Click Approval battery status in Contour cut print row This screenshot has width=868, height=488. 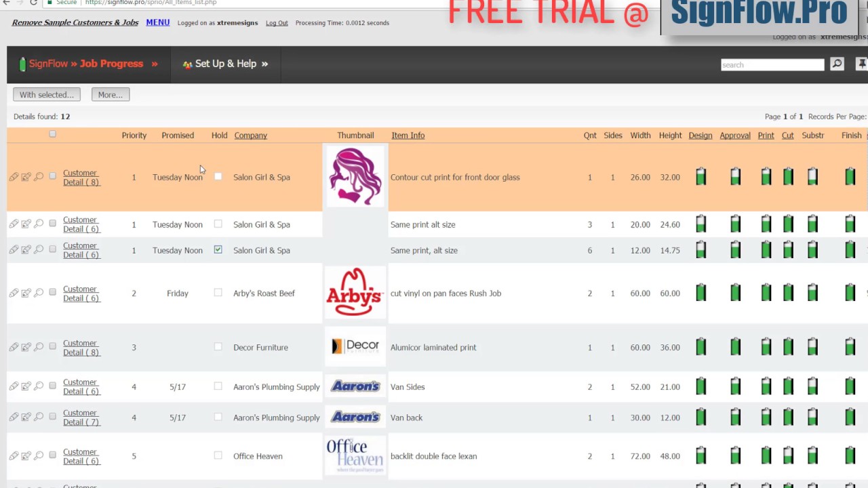click(x=735, y=177)
